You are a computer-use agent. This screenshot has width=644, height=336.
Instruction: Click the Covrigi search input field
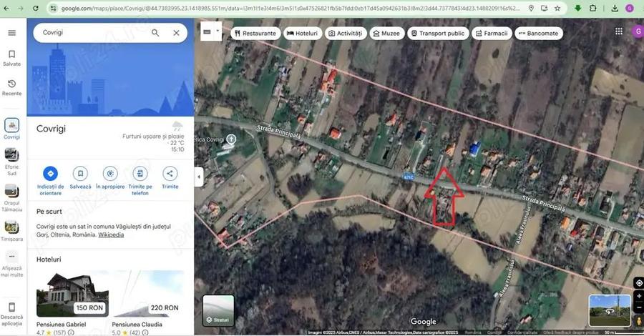89,33
